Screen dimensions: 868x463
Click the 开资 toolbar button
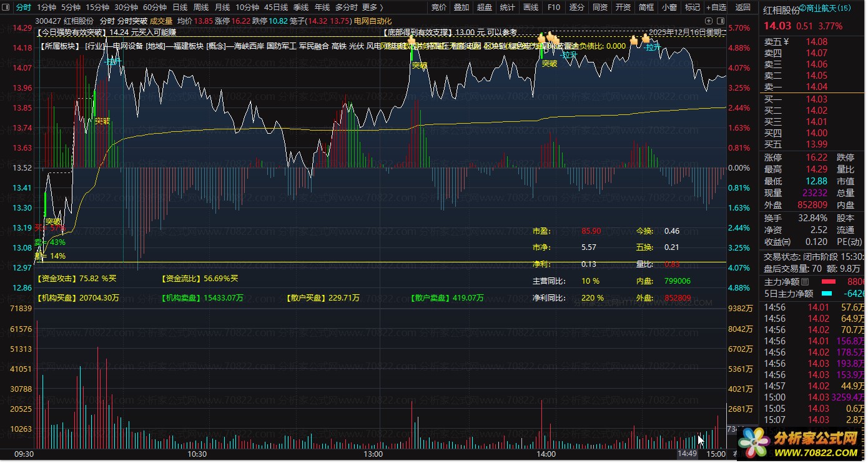tap(623, 7)
